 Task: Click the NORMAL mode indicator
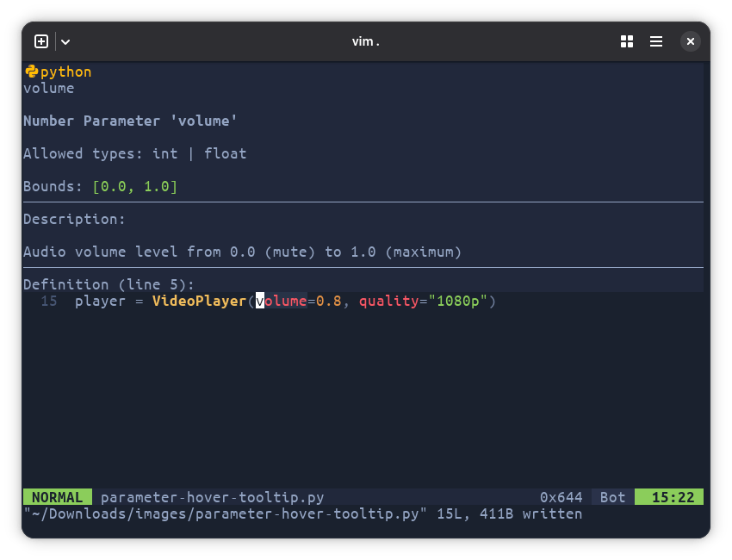(58, 497)
